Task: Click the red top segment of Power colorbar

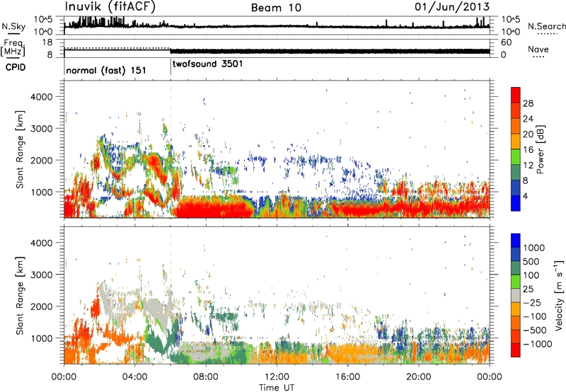Action: pyautogui.click(x=516, y=95)
